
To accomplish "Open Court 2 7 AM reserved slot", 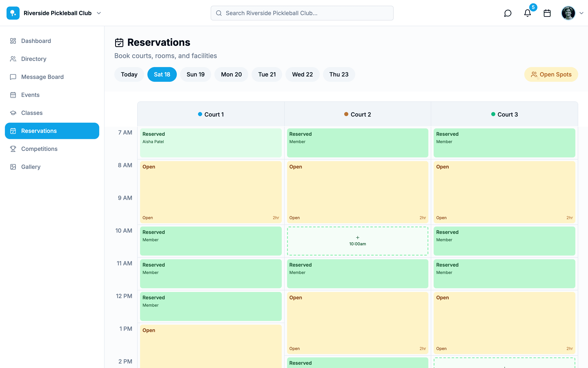I will click(x=358, y=143).
